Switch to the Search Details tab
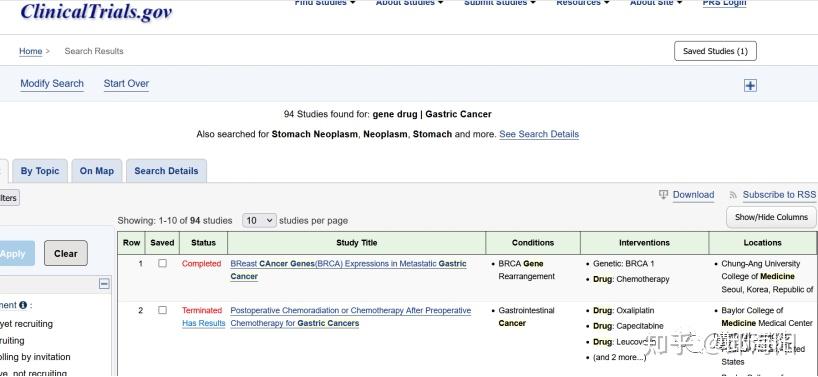The height and width of the screenshot is (377, 818). point(166,171)
